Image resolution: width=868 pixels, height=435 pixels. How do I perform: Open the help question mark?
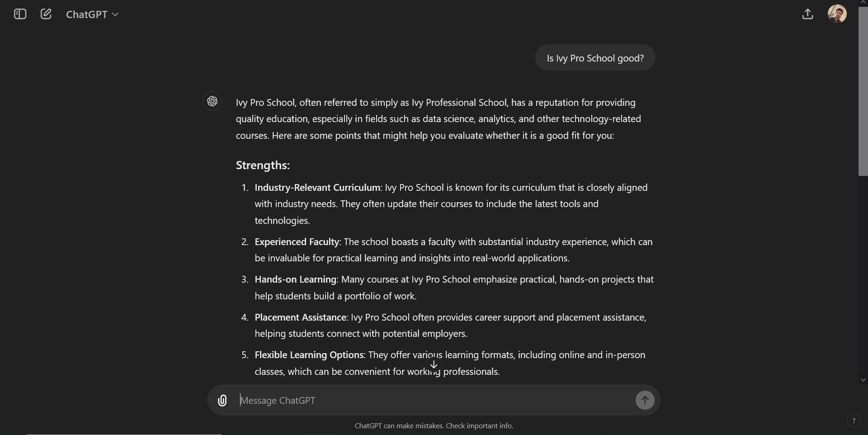pos(854,420)
